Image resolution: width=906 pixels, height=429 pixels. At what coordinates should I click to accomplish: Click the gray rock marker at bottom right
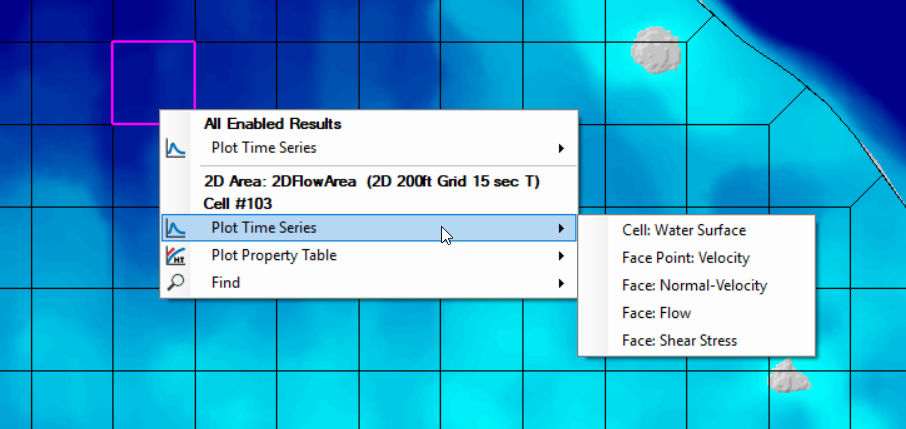click(x=790, y=376)
